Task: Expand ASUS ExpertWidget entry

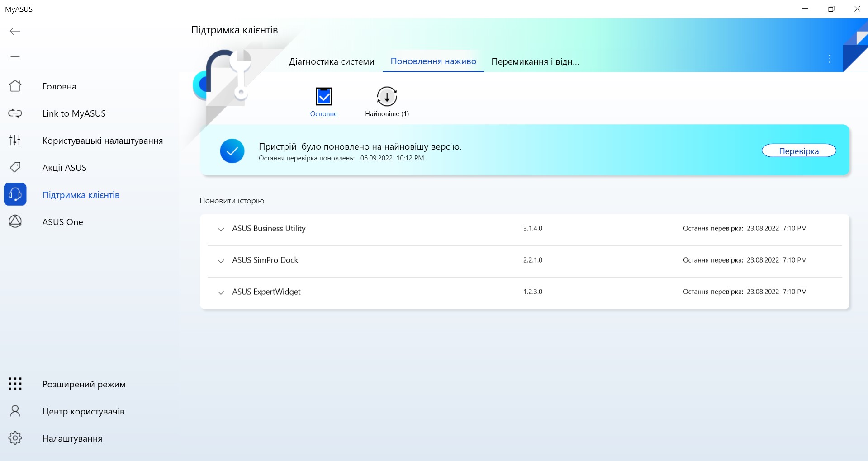Action: pos(221,292)
